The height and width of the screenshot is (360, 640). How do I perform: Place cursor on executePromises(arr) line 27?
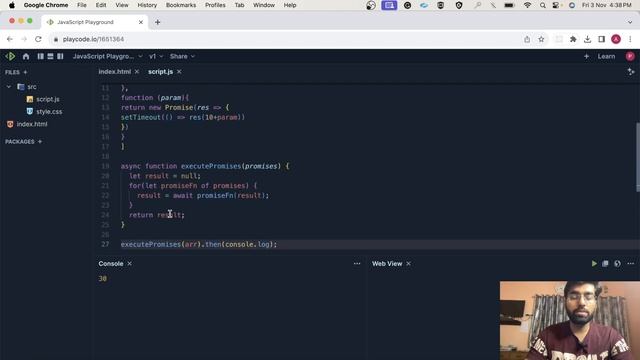coord(199,244)
